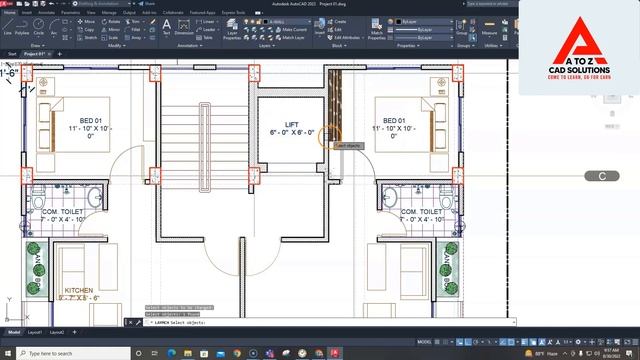Viewport: 640px width, 360px height.
Task: Click the erase tool icon in Modify panel
Action: pyautogui.click(x=153, y=22)
